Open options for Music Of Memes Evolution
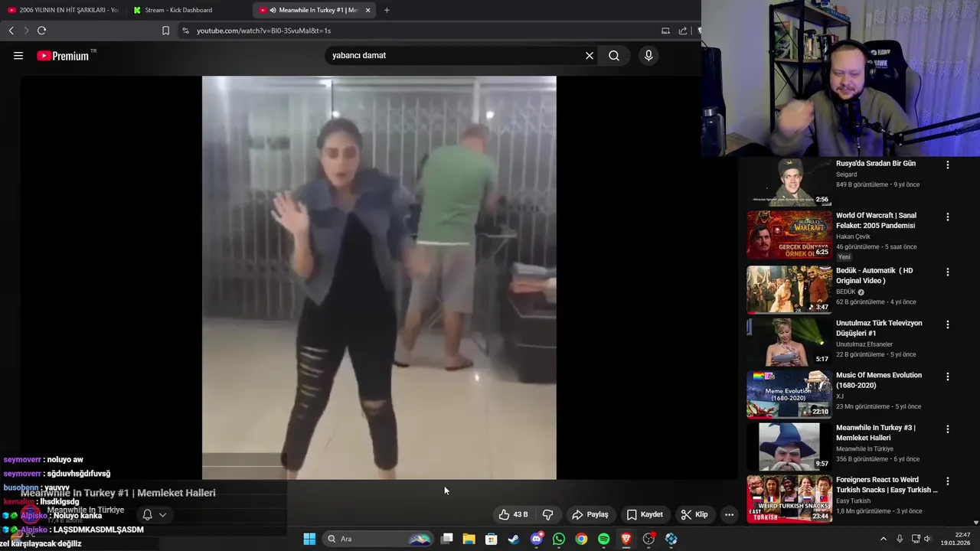This screenshot has width=980, height=551. [x=947, y=377]
